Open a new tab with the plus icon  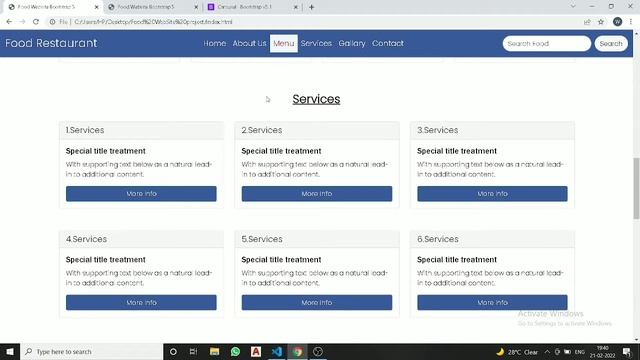(x=311, y=7)
